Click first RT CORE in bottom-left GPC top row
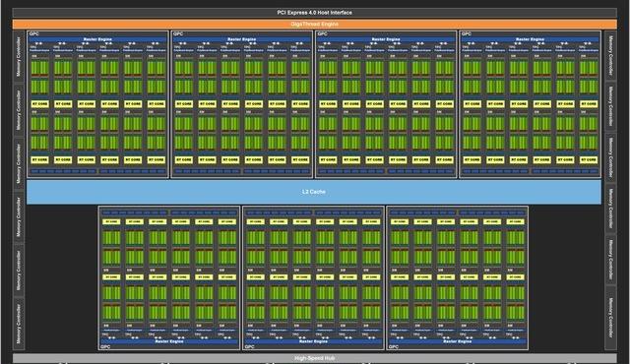This screenshot has height=364, width=630. click(x=111, y=221)
